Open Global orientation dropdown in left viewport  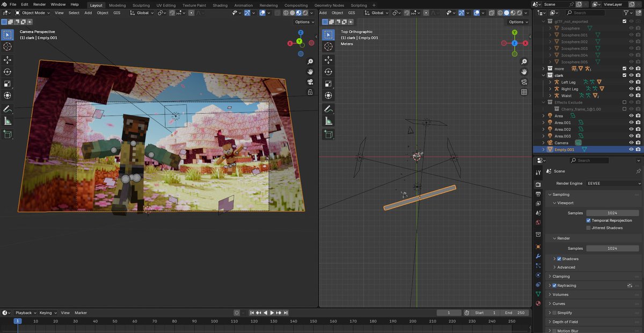[x=142, y=12]
